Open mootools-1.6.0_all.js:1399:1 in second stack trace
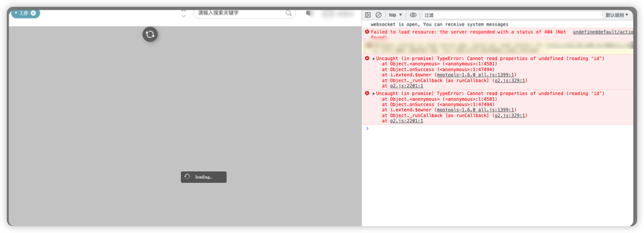The image size is (644, 233). [x=475, y=110]
